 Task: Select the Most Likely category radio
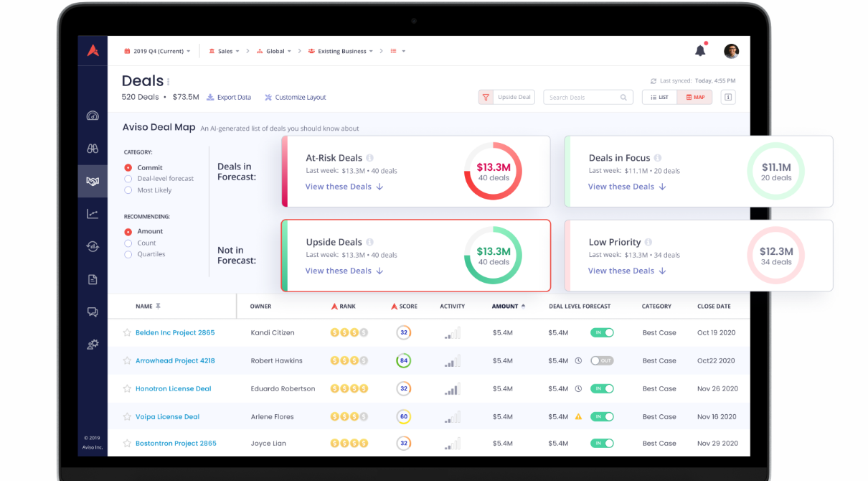[x=128, y=190]
